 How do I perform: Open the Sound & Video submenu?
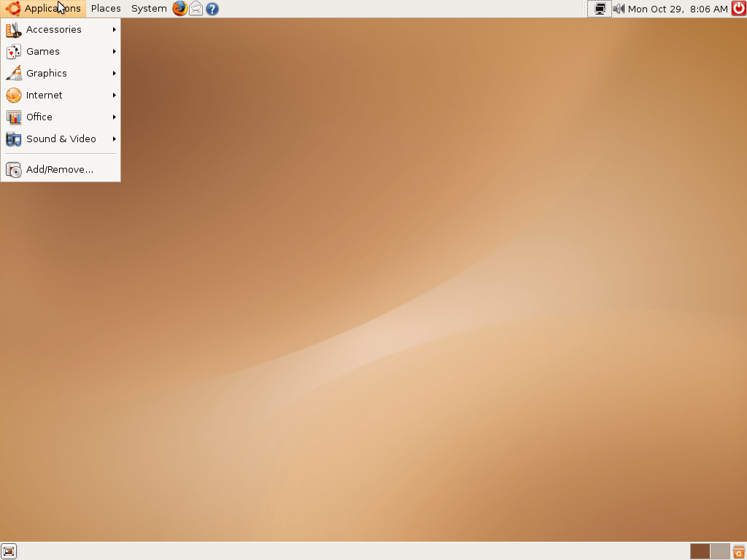pyautogui.click(x=61, y=139)
